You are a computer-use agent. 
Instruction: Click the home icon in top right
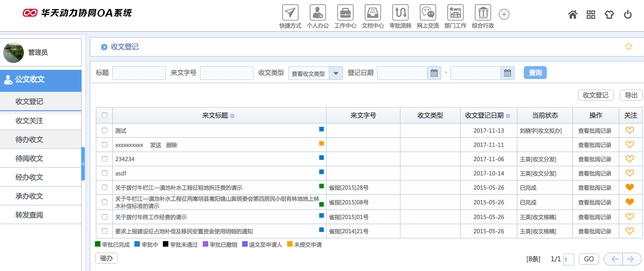coord(572,15)
